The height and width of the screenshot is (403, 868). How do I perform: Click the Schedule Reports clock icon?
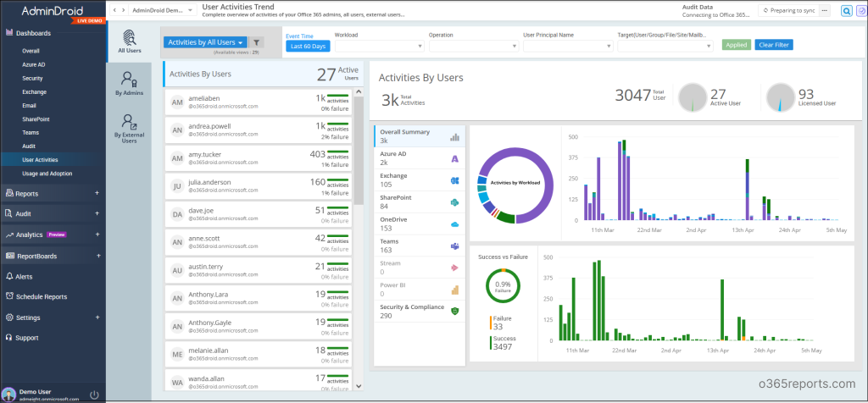tap(8, 296)
